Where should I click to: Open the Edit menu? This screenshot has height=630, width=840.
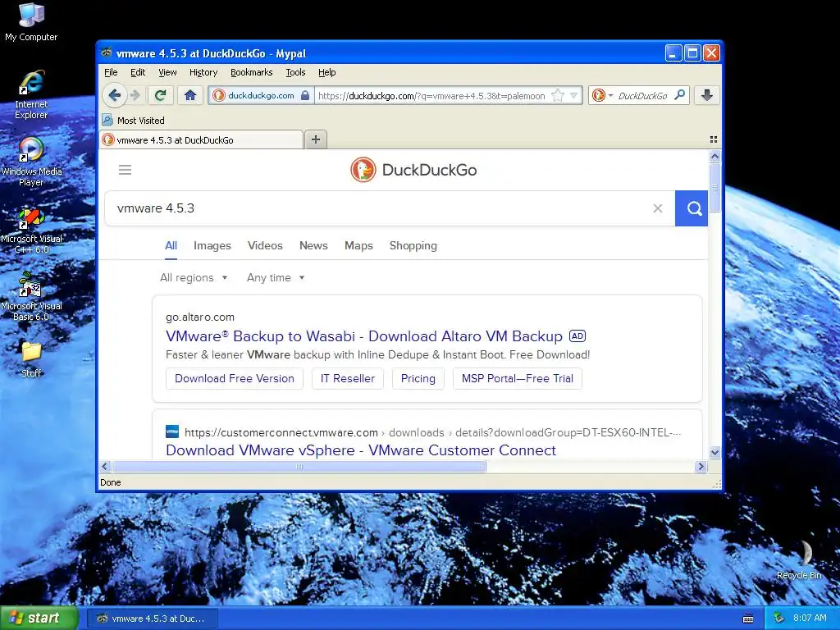[138, 72]
